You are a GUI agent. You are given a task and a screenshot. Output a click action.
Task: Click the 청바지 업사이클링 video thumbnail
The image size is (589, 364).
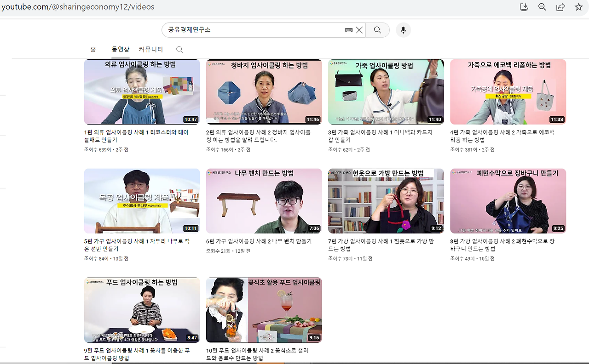pos(264,91)
